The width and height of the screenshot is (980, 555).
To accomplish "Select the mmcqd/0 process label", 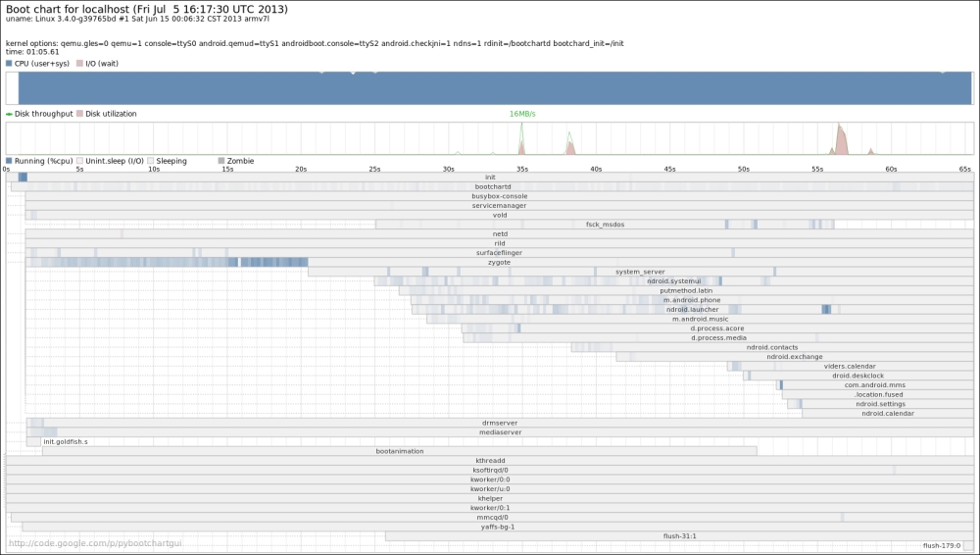I will coord(493,518).
